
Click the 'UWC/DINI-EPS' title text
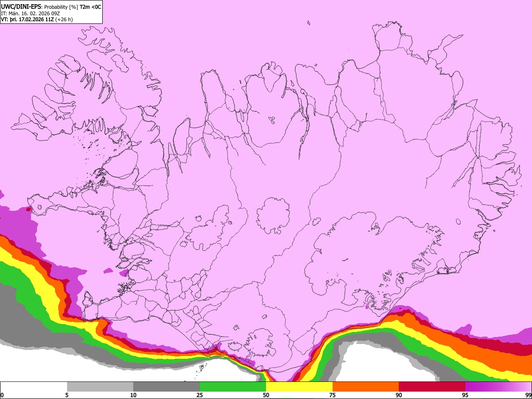tap(21, 7)
